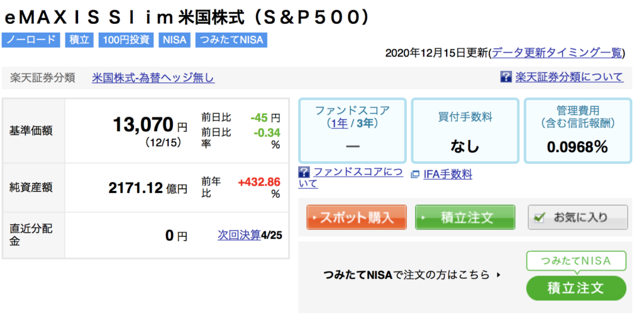Click the triangle arrow after つみたてNISAで注文の方はこちら

tap(498, 275)
